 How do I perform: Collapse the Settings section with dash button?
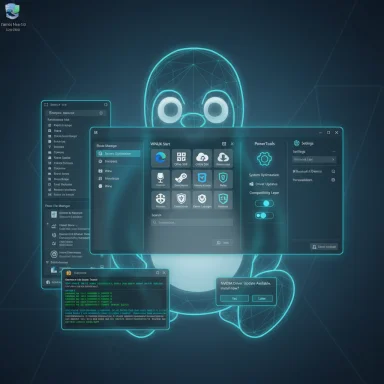coord(333,152)
